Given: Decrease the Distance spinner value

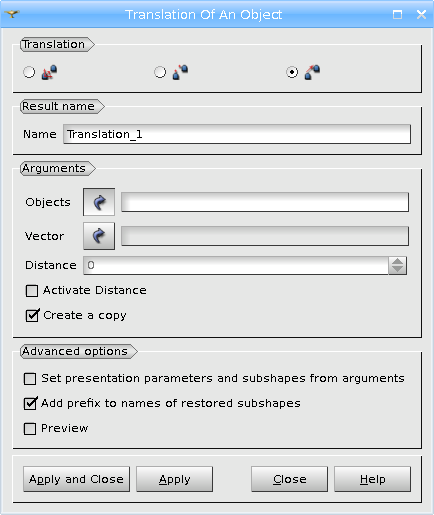Looking at the screenshot, I should [x=398, y=270].
